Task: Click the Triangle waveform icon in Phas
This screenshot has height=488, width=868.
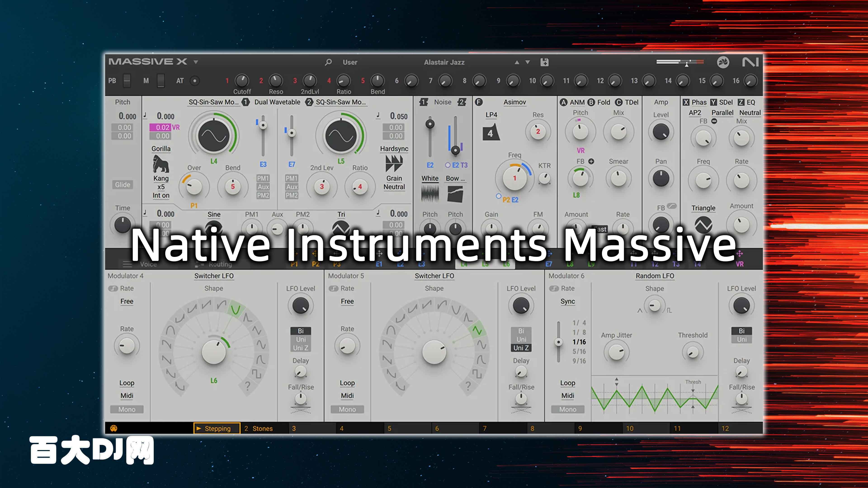Action: (x=703, y=225)
